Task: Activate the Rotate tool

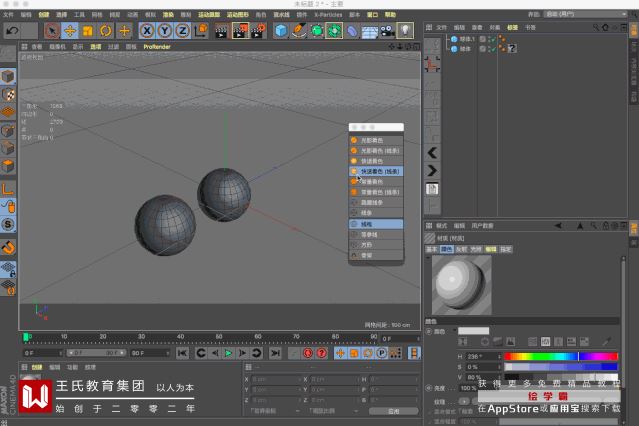Action: [106, 31]
